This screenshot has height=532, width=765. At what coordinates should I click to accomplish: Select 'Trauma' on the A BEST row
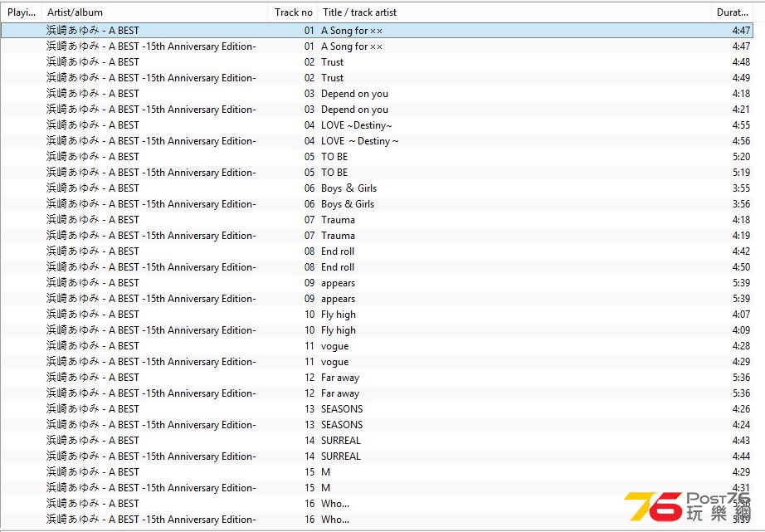[338, 220]
